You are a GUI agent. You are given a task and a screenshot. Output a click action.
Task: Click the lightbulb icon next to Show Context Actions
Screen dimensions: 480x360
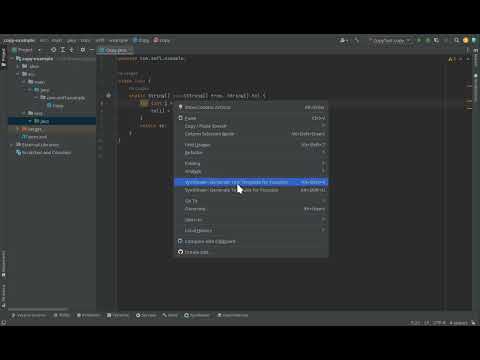[x=180, y=107]
